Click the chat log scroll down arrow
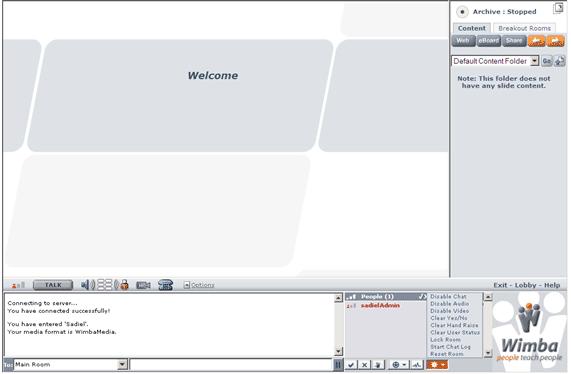The image size is (571, 374). coord(338,351)
